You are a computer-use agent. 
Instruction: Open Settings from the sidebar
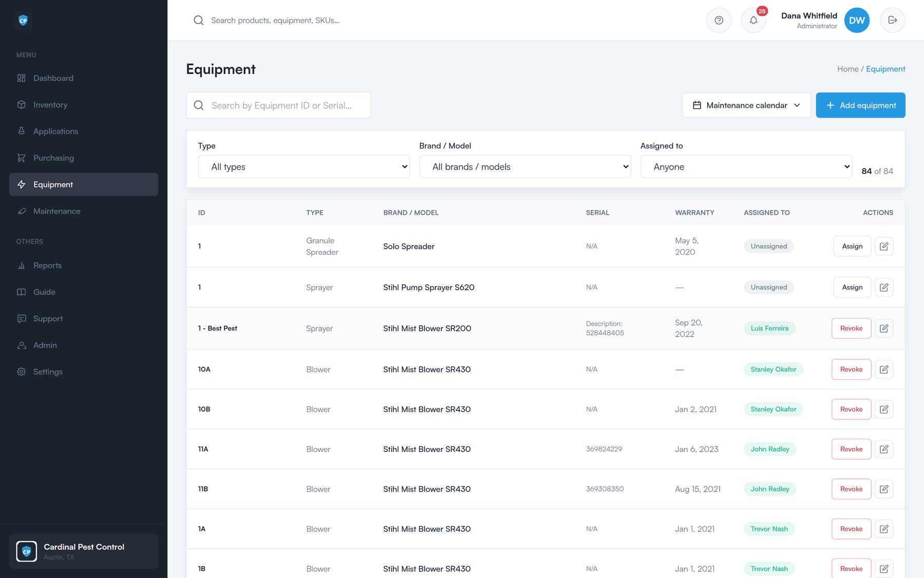pyautogui.click(x=84, y=372)
